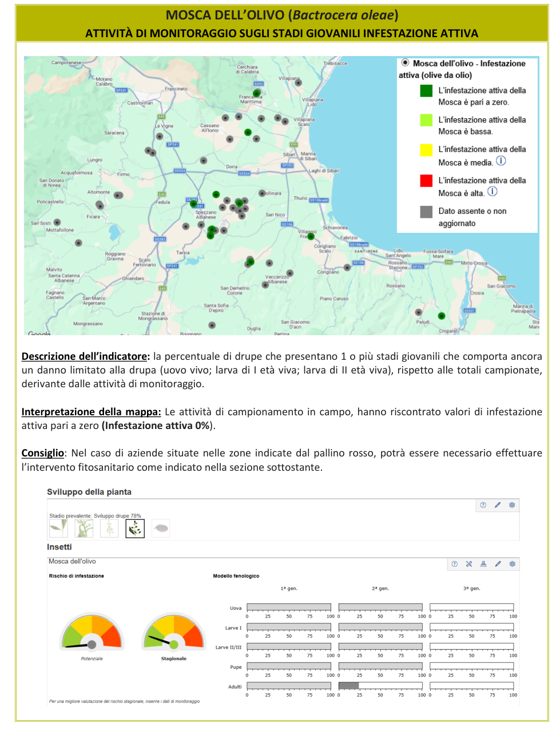This screenshot has height=731, width=560.
Task: Click stamp icon in Mosca dell'olivo panel
Action: (483, 564)
